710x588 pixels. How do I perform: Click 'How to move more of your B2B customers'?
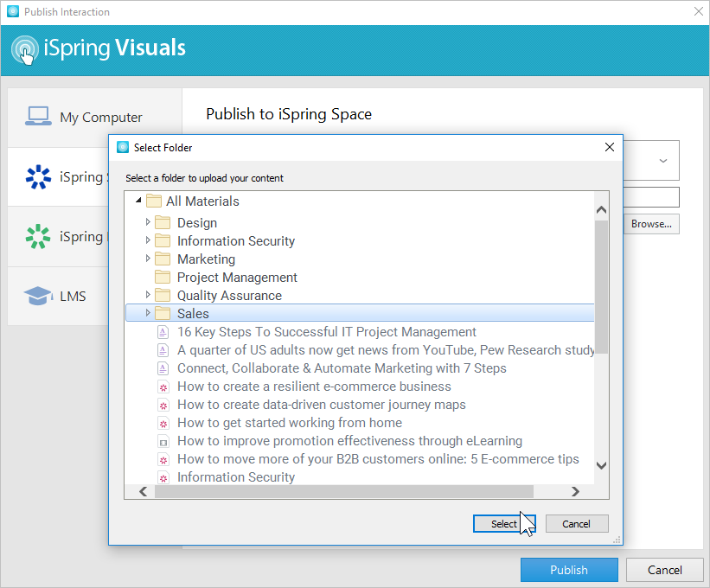click(x=378, y=458)
